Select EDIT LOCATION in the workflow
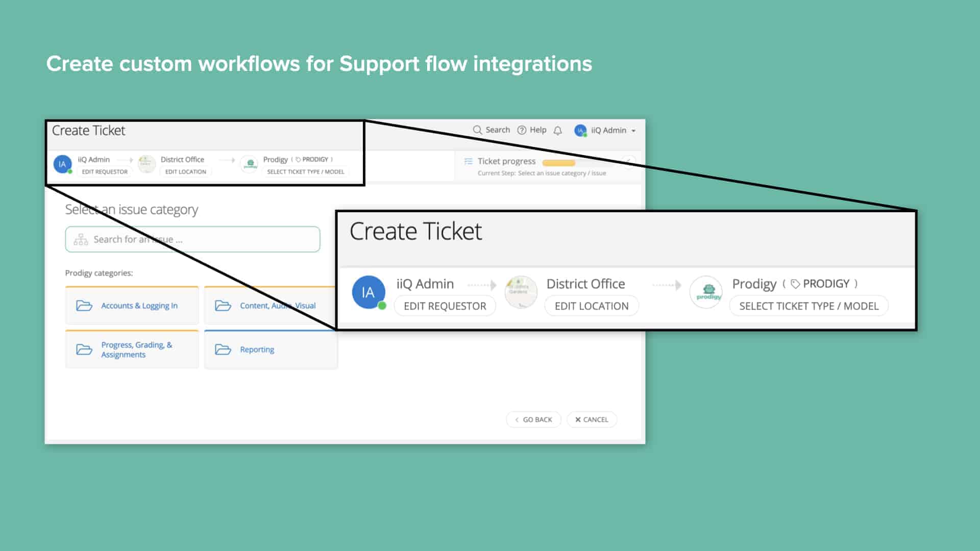Screen dimensions: 980x551 591,306
